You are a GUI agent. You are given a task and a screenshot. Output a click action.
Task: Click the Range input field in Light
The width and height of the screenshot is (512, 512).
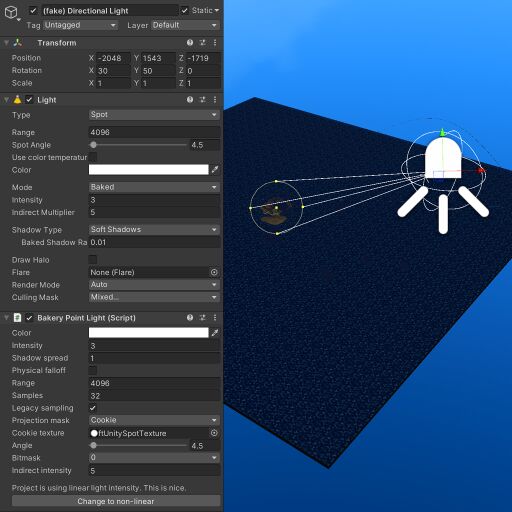(x=154, y=132)
